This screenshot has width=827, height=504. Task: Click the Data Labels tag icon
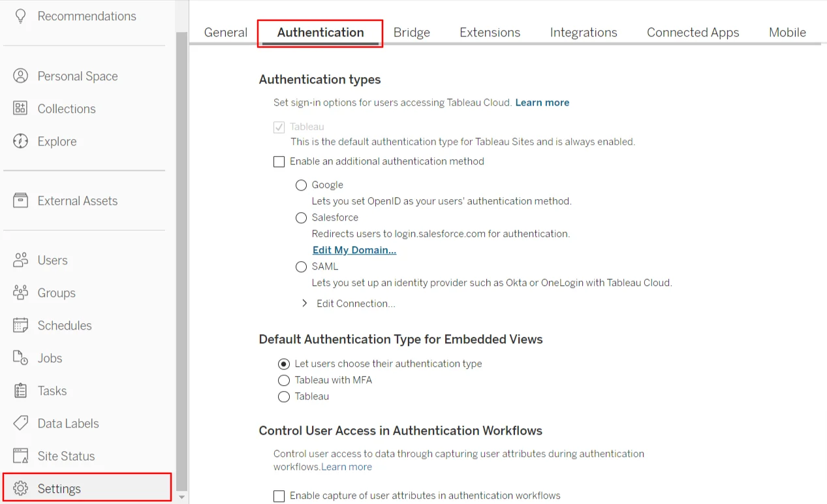coord(21,423)
